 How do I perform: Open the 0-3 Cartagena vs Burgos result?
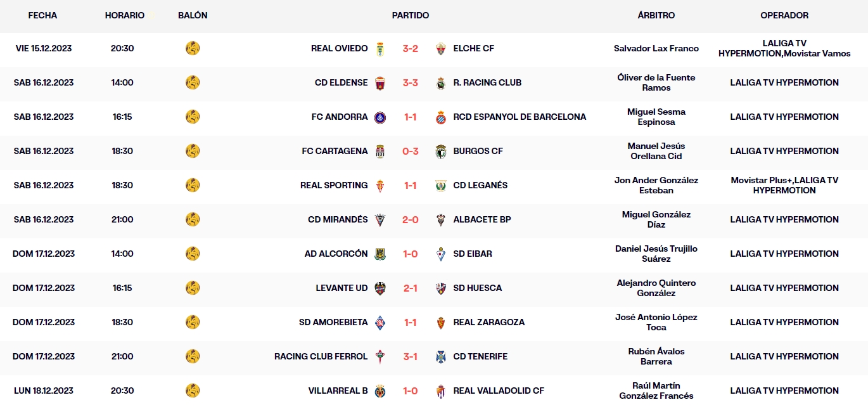tap(411, 152)
